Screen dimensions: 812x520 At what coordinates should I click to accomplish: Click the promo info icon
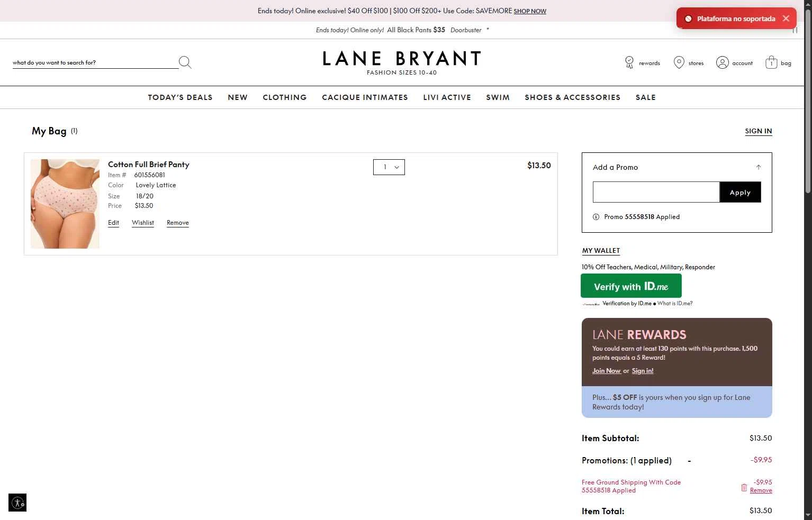click(x=596, y=217)
